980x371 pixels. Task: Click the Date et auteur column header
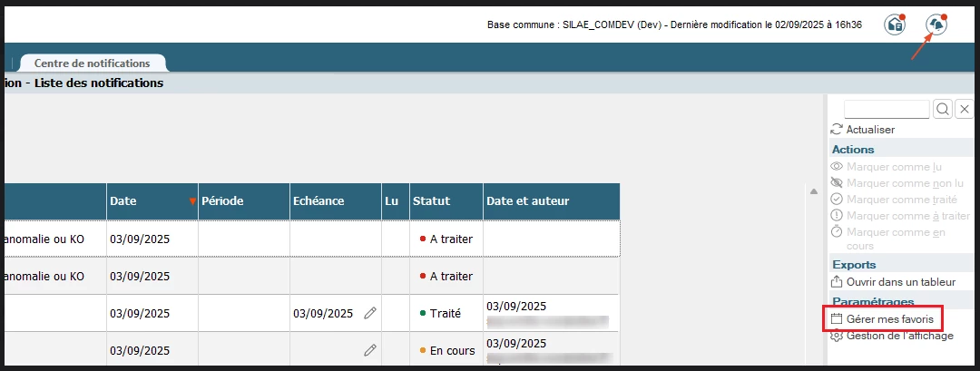(x=552, y=201)
